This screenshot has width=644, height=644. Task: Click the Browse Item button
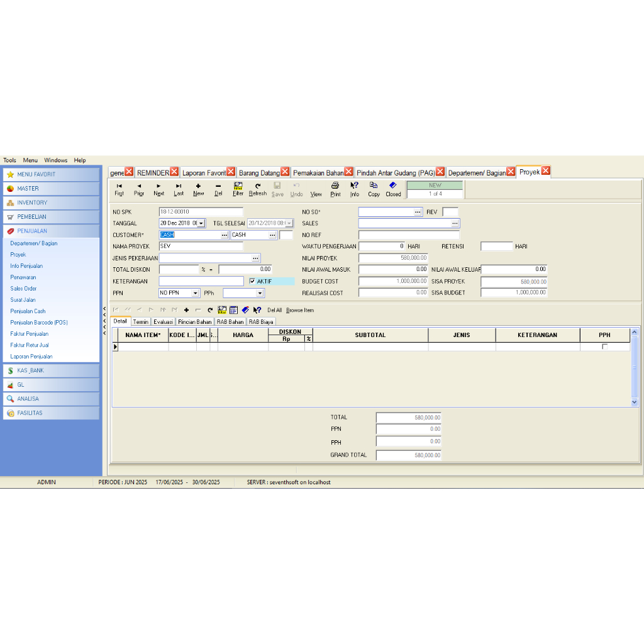pyautogui.click(x=300, y=310)
